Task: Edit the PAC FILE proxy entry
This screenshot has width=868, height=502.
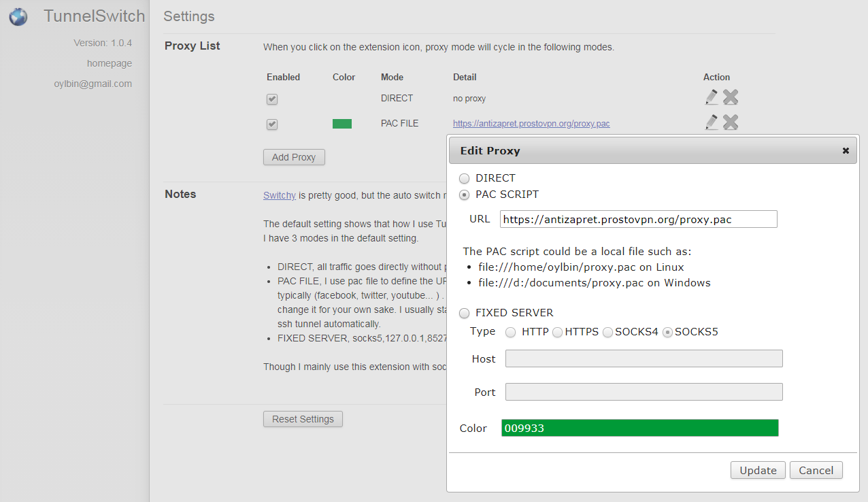Action: 712,122
